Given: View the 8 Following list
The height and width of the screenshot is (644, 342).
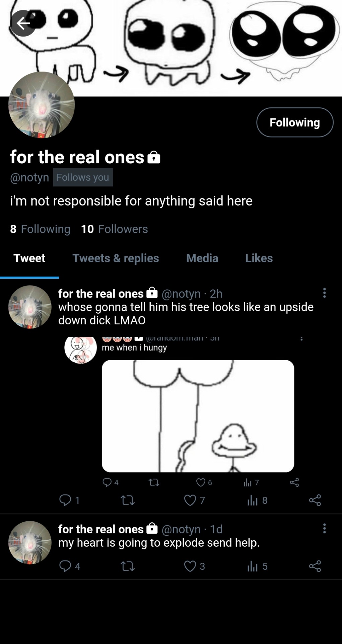Looking at the screenshot, I should 40,229.
